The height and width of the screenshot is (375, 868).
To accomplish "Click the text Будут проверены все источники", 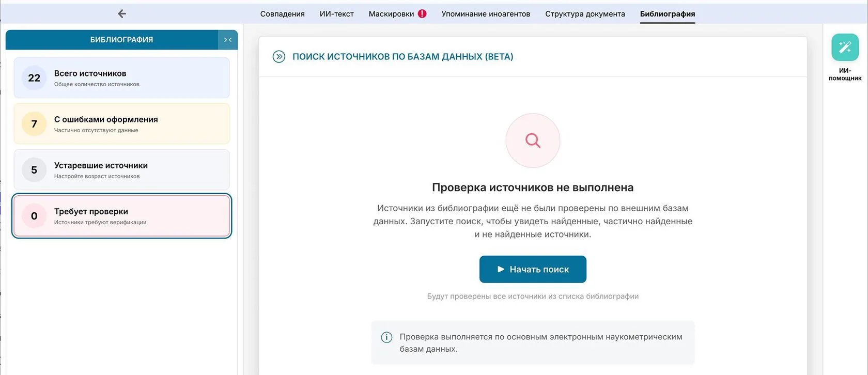I will click(x=533, y=296).
